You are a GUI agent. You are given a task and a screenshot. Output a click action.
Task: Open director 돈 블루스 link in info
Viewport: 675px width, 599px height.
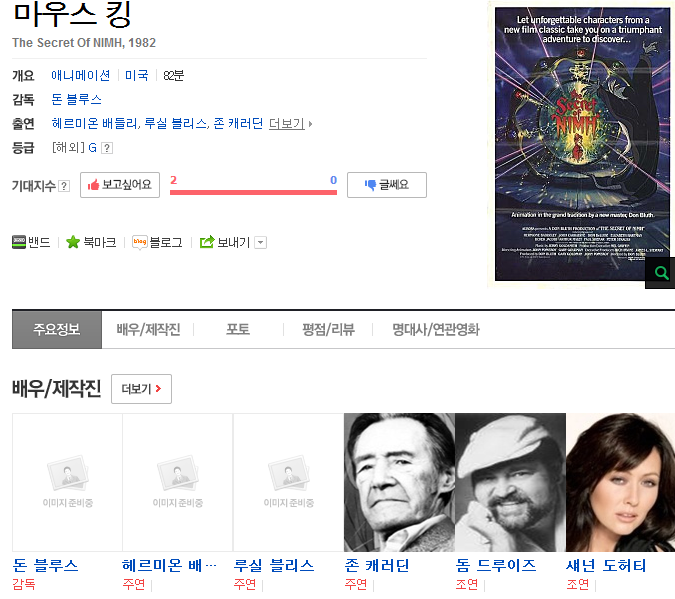click(77, 100)
